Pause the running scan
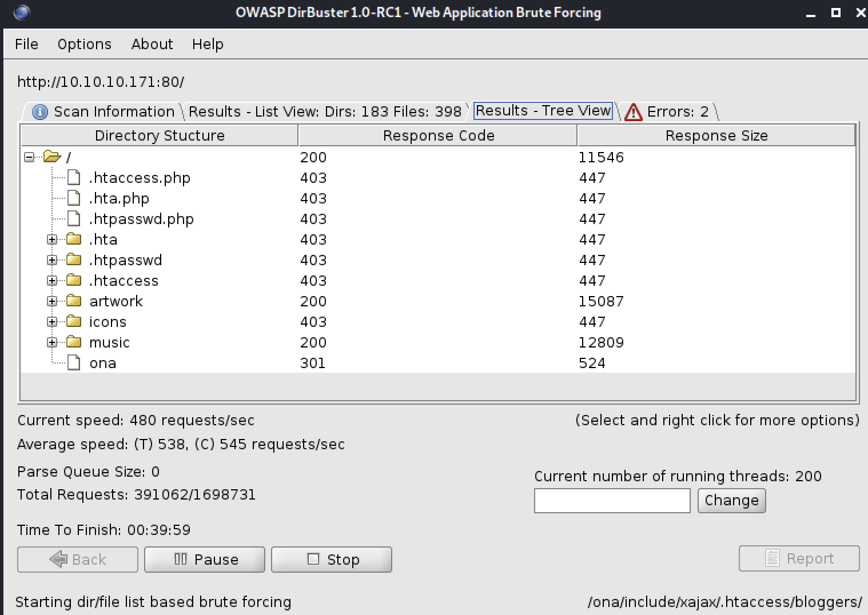The height and width of the screenshot is (615, 868). 205,559
